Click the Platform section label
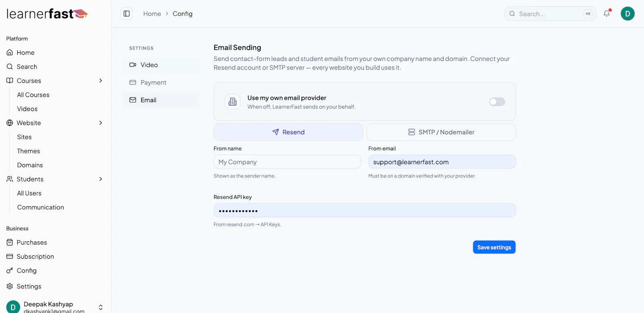The image size is (644, 313). point(17,39)
